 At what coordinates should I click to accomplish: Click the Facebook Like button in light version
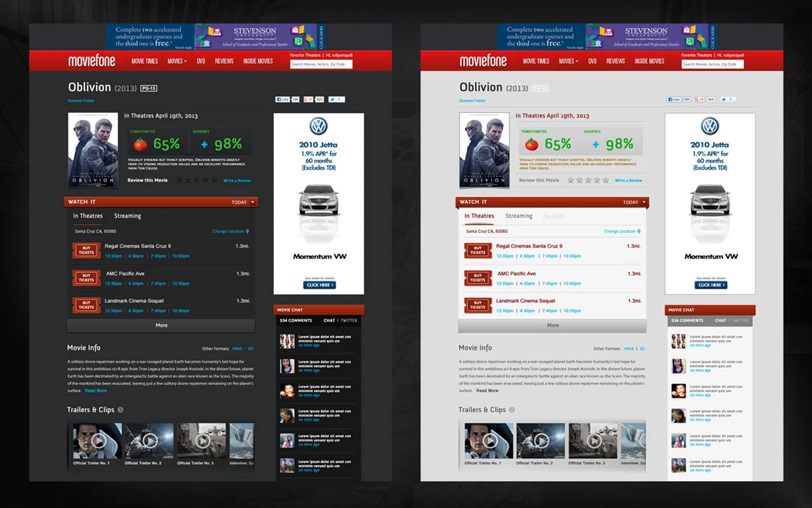[x=674, y=100]
